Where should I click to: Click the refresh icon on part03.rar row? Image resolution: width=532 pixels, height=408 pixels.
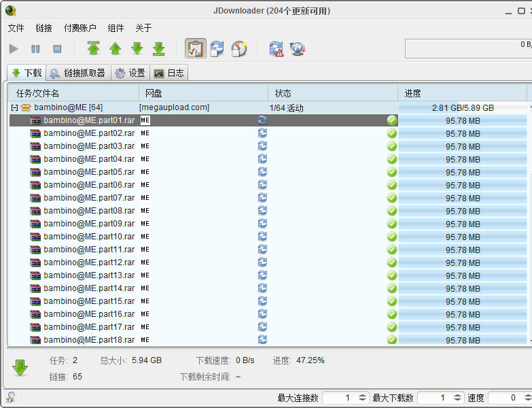tap(262, 146)
